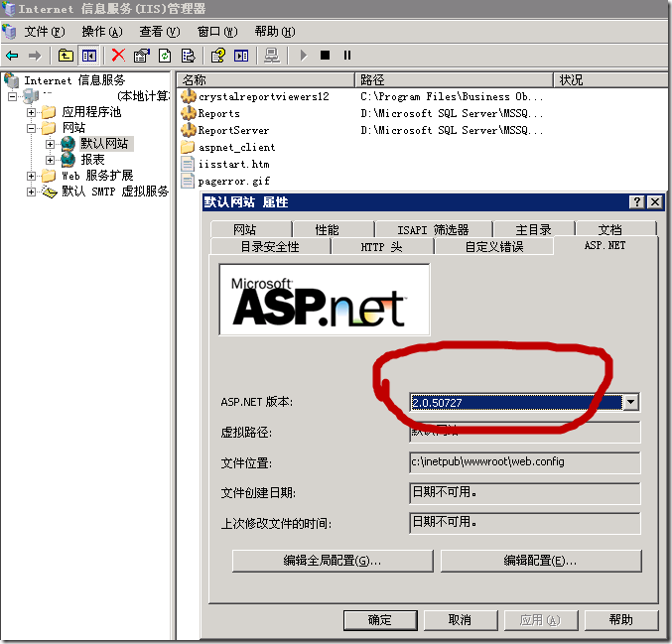Viewport: 672px width, 644px height.
Task: Click the local computer icon in tree
Action: pos(31,96)
